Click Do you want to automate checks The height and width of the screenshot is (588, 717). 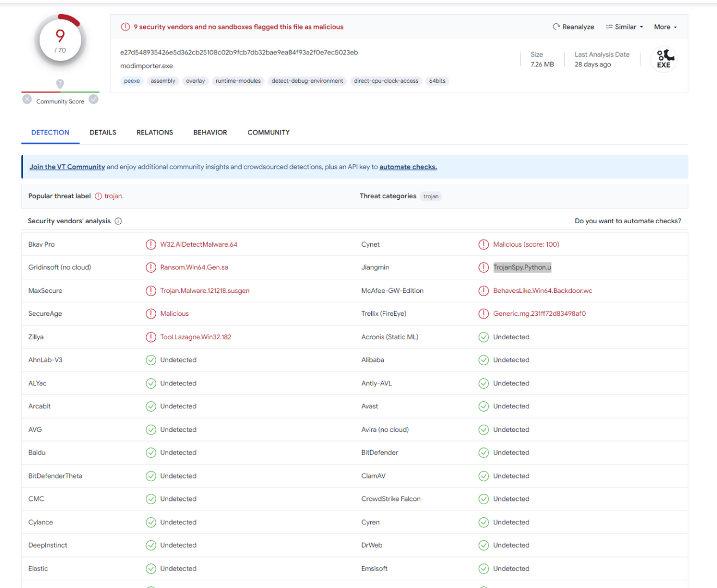coord(628,221)
